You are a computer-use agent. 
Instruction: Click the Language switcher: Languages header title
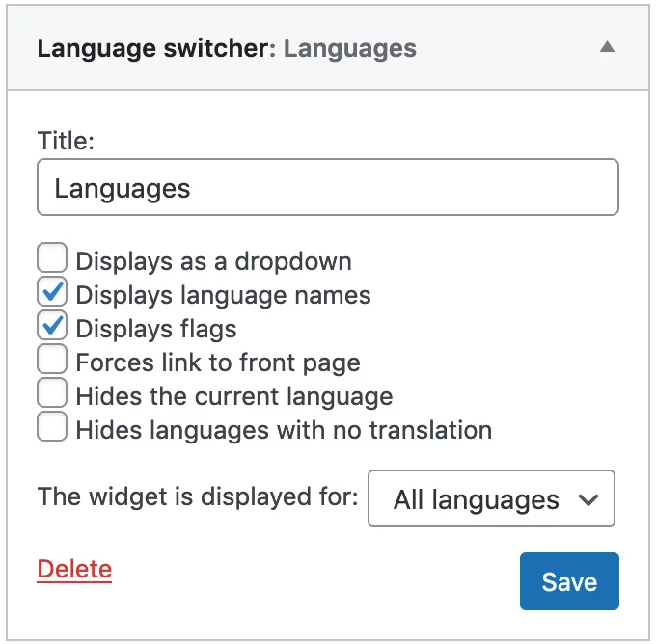tap(227, 48)
